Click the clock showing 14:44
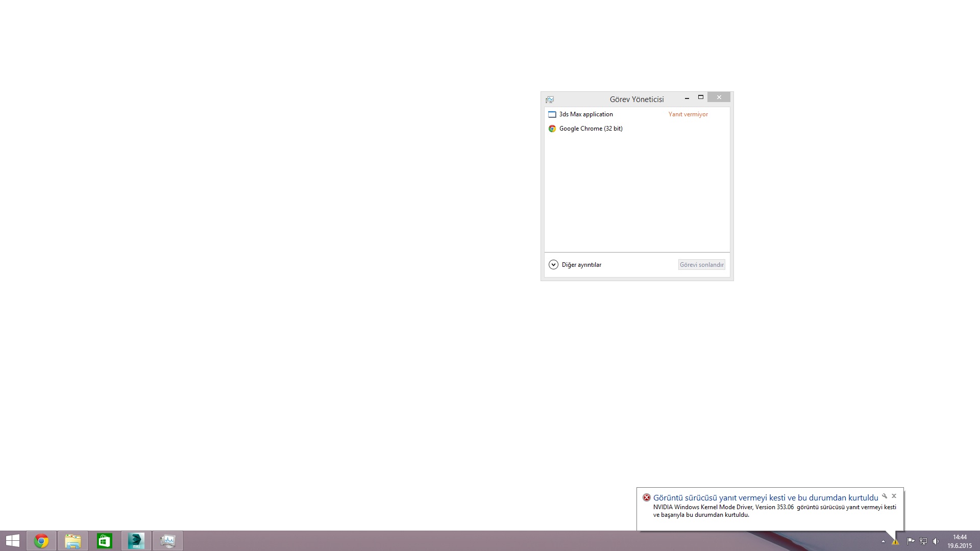 960,541
